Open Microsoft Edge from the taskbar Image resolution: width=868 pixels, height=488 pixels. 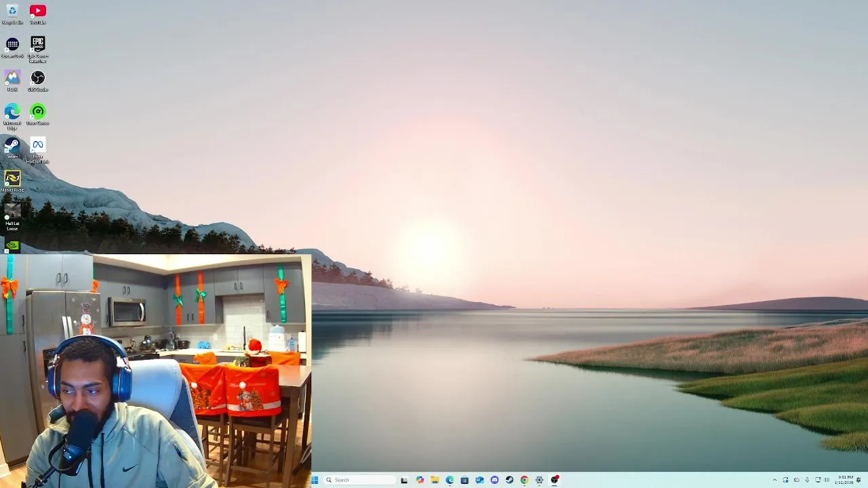coord(450,480)
